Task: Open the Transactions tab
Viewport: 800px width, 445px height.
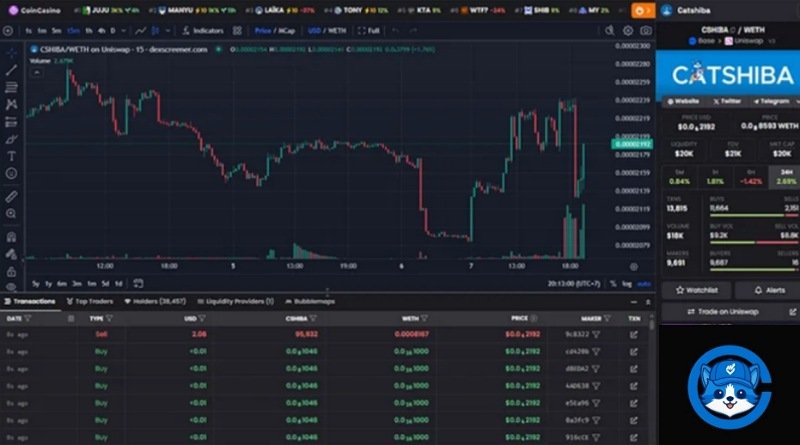Action: coord(30,302)
